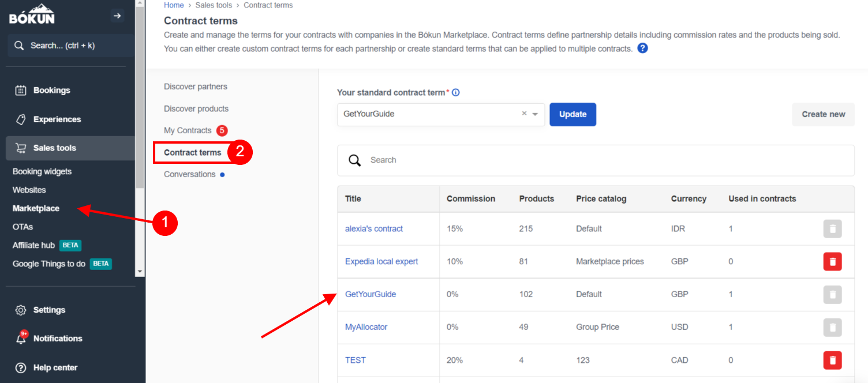This screenshot has height=383, width=868.
Task: Click the disabled trash icon for MyAllocator row
Action: [832, 327]
